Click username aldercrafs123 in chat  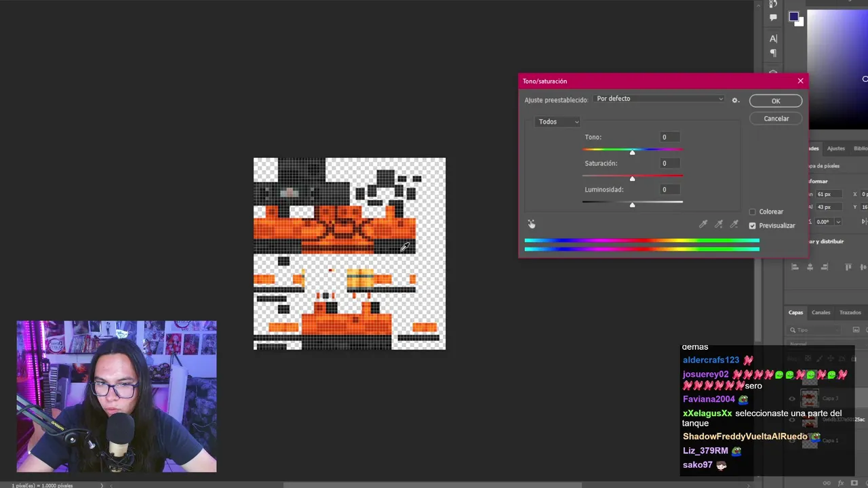pos(711,360)
